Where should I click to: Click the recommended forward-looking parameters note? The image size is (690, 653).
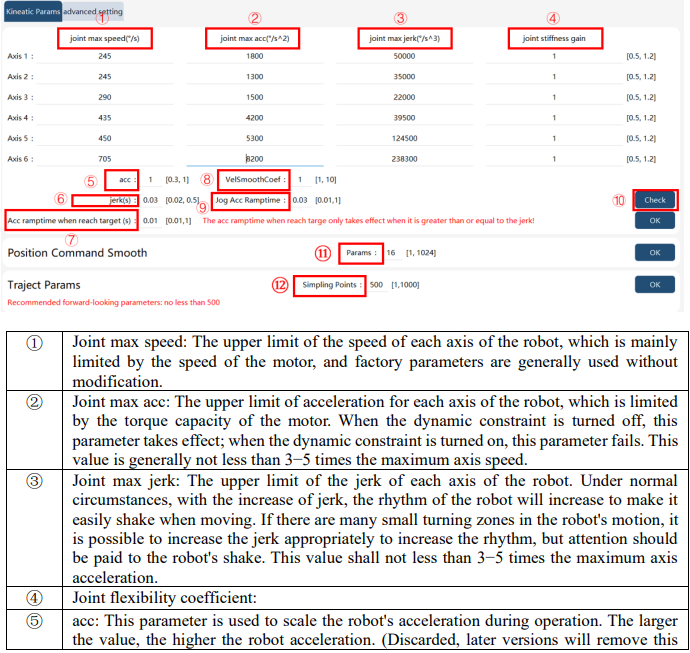pyautogui.click(x=114, y=302)
